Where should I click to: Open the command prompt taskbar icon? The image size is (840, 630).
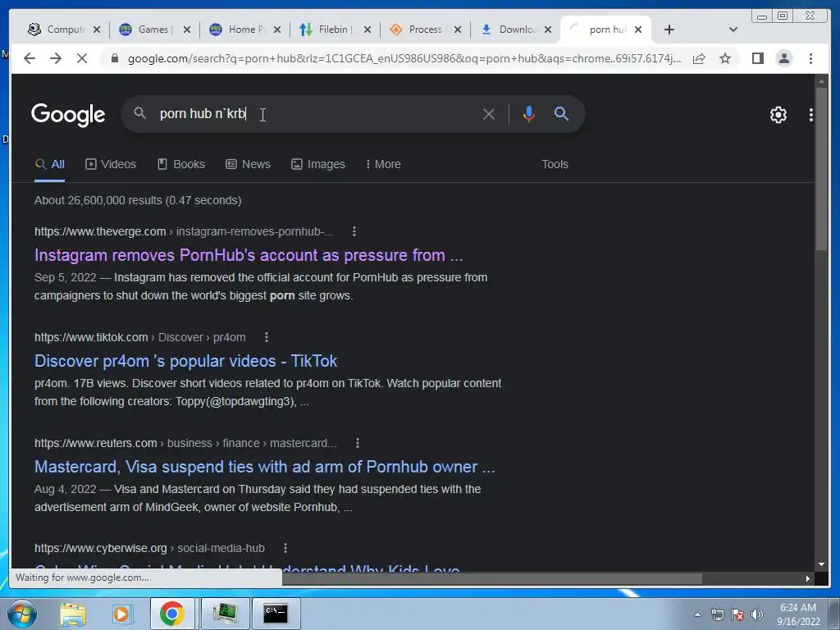point(276,614)
